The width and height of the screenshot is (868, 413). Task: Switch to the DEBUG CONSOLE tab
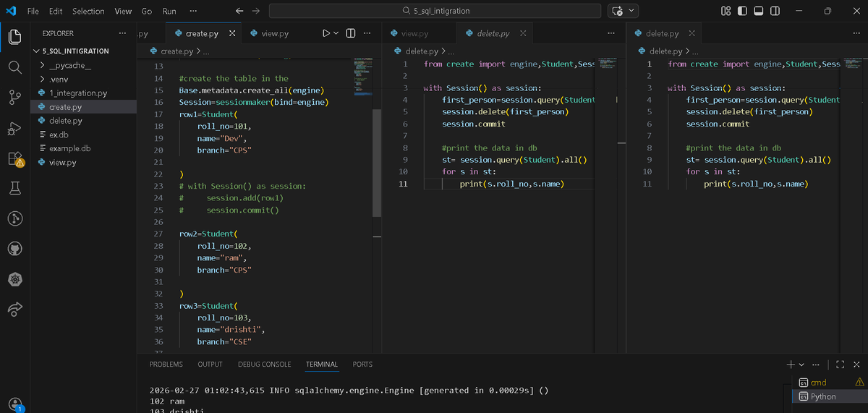264,365
